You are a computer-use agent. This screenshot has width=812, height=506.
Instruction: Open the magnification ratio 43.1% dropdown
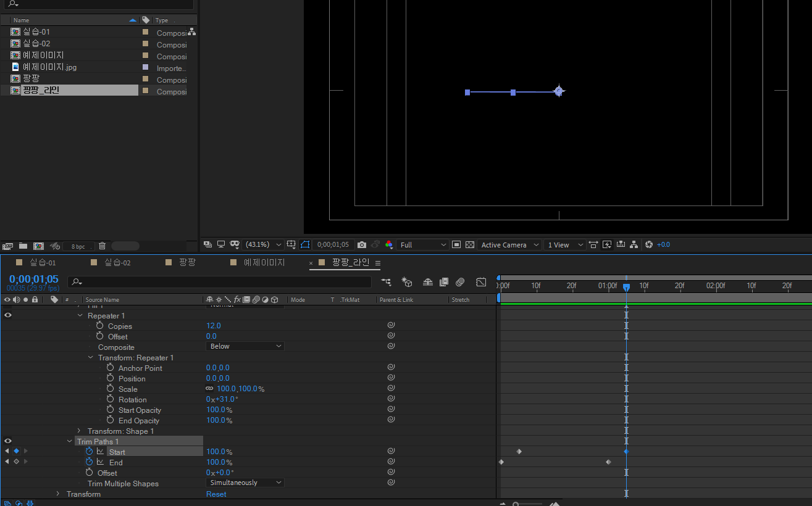coord(264,245)
